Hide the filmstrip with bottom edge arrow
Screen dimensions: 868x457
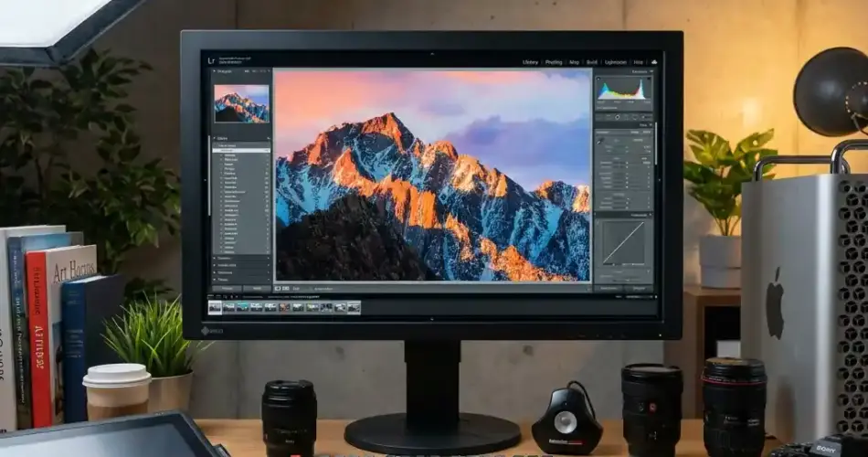click(x=432, y=319)
